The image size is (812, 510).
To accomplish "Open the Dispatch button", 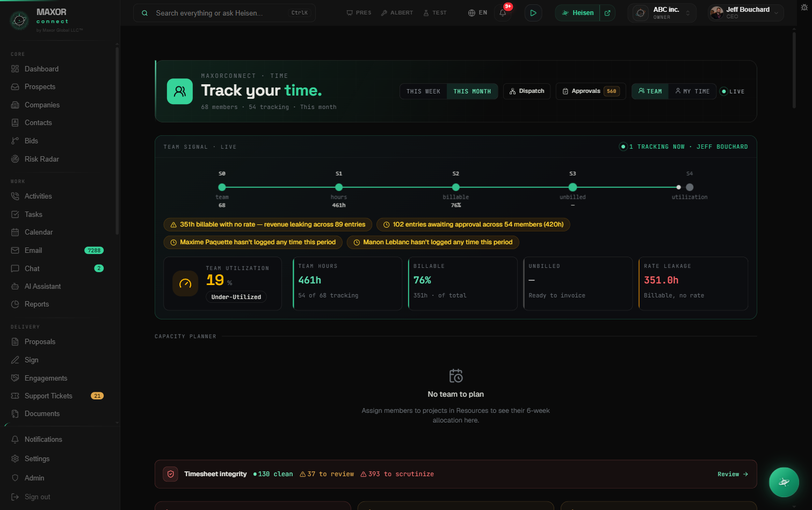I will pyautogui.click(x=527, y=91).
